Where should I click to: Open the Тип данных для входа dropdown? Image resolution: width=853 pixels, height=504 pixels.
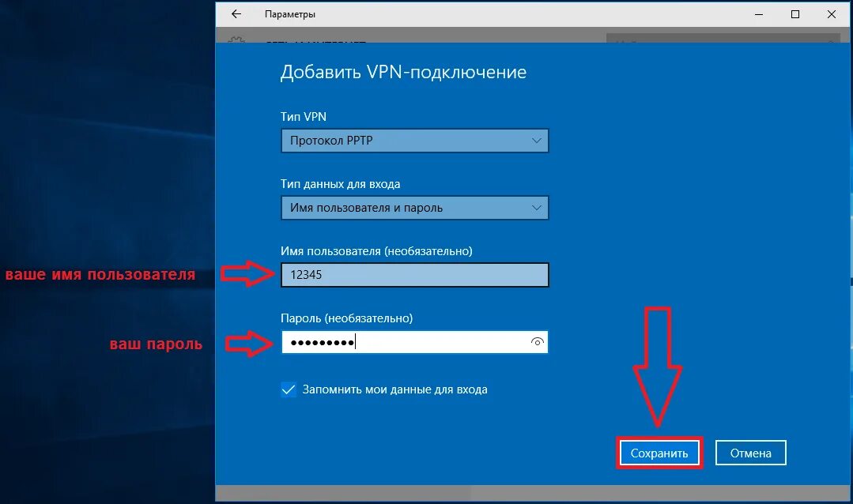click(414, 208)
